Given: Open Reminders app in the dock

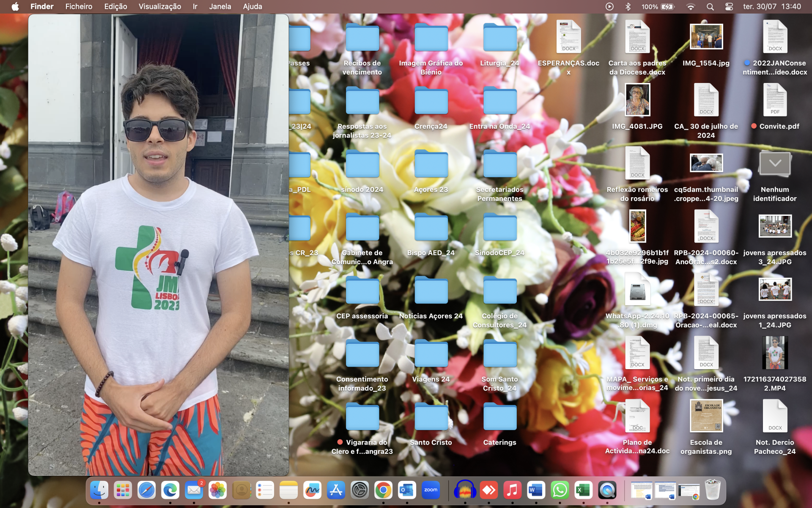Looking at the screenshot, I should point(265,490).
